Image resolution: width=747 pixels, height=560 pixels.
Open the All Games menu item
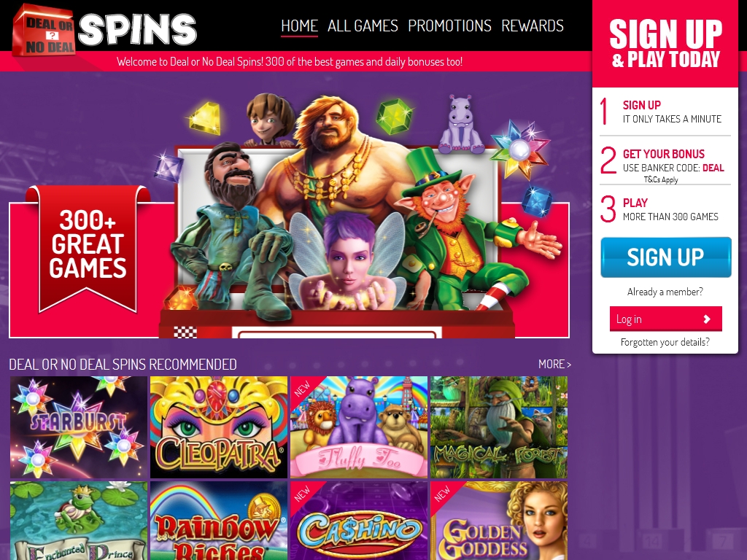pyautogui.click(x=363, y=26)
